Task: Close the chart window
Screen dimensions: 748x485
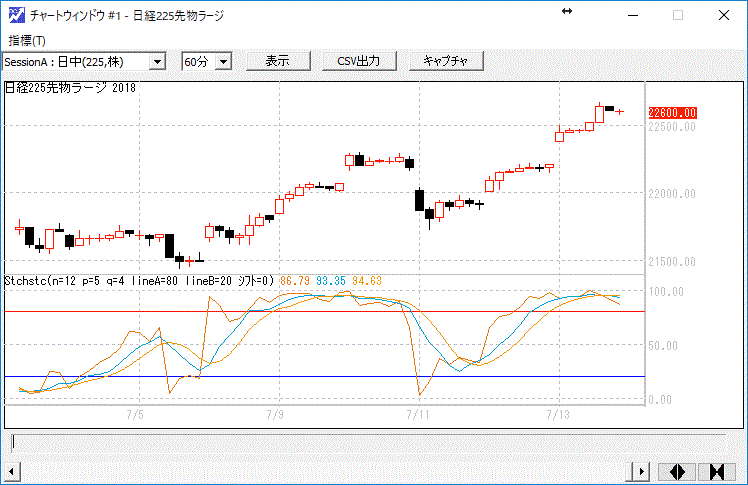Action: 724,15
